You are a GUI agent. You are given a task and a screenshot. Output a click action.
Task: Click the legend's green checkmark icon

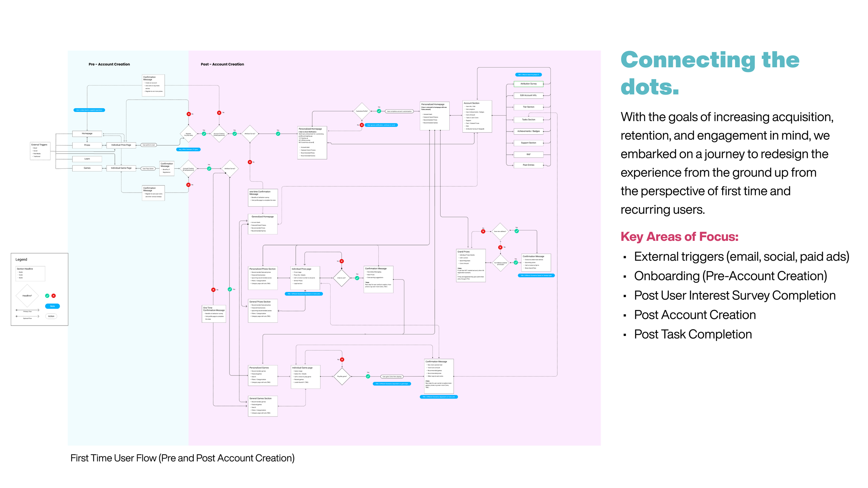[47, 296]
